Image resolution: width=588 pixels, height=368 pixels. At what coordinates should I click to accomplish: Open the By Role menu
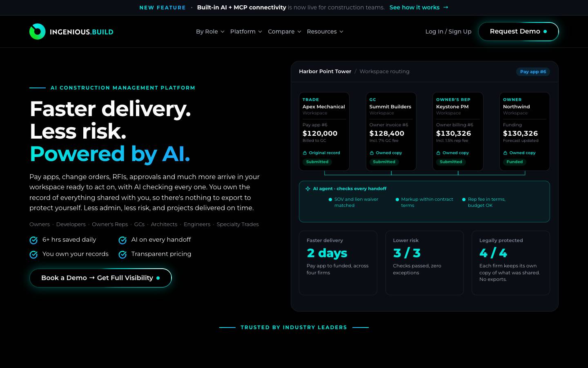click(x=210, y=31)
